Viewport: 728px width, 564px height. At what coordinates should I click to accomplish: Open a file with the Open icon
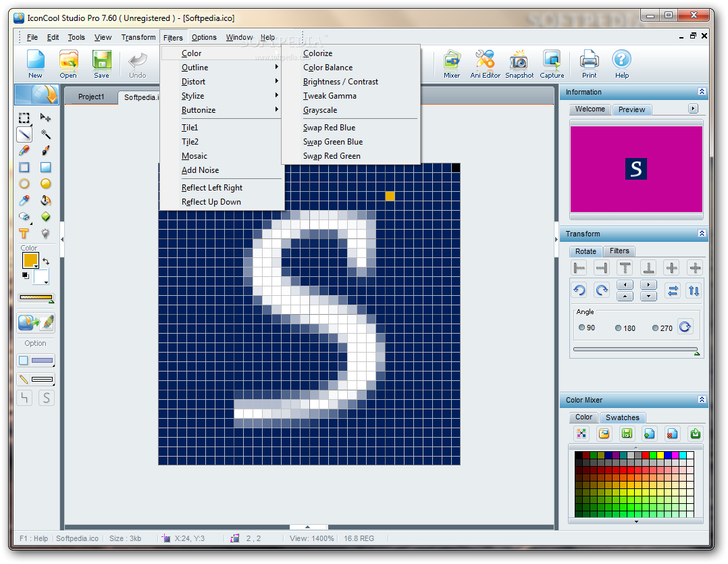[x=68, y=64]
